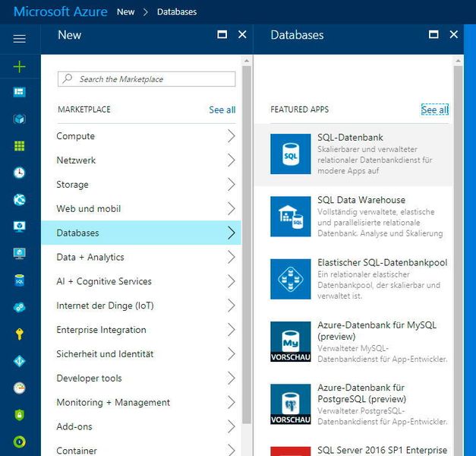This screenshot has width=476, height=456.
Task: Select the Developer tools category
Action: coord(141,378)
